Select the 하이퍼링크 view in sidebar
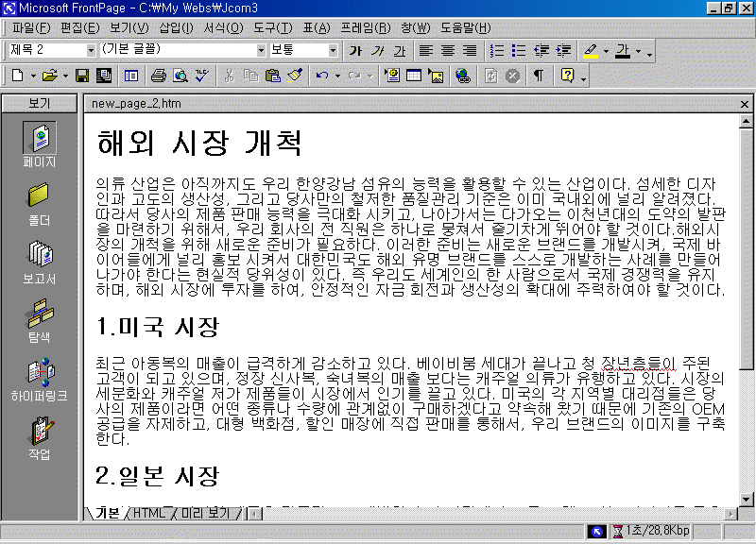The image size is (756, 544). (x=40, y=380)
